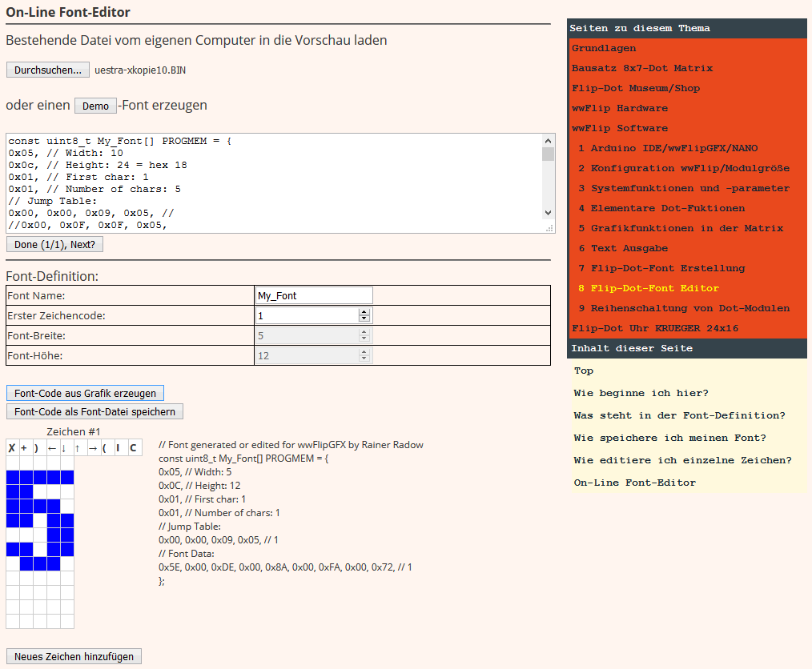Click Neues Zeichen hinzufügen button
The height and width of the screenshot is (669, 812).
(74, 656)
